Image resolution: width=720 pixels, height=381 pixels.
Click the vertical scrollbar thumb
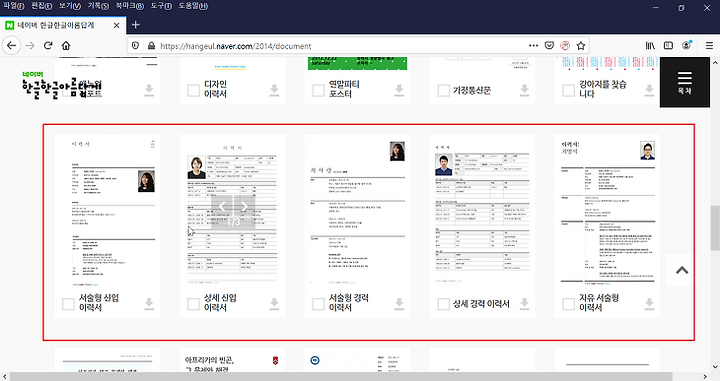[x=715, y=228]
